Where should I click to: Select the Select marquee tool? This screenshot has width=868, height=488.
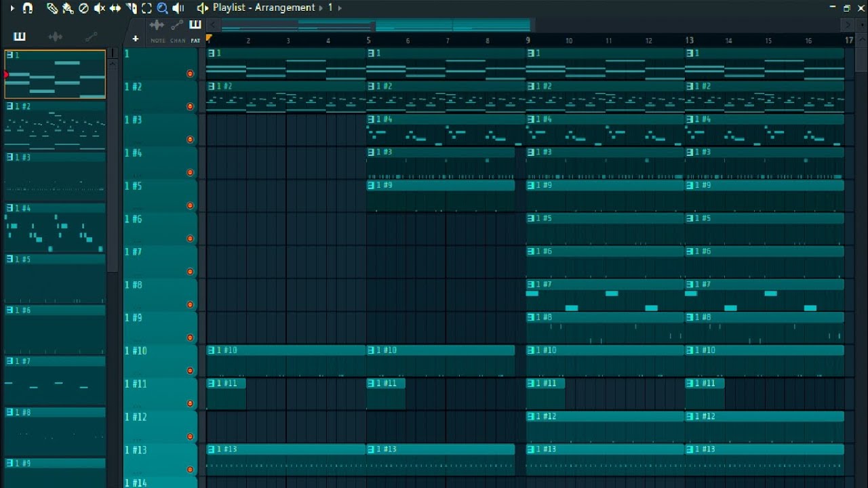[146, 8]
